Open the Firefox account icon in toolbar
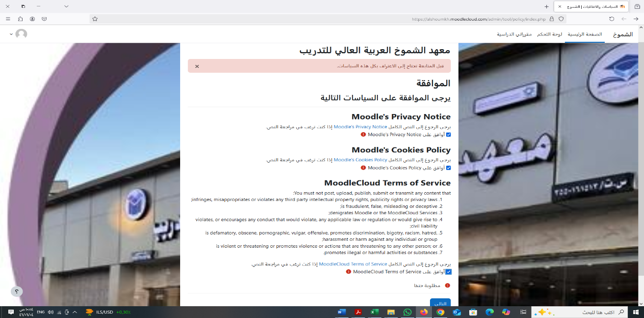Viewport: 644px width, 318px height. [32, 19]
